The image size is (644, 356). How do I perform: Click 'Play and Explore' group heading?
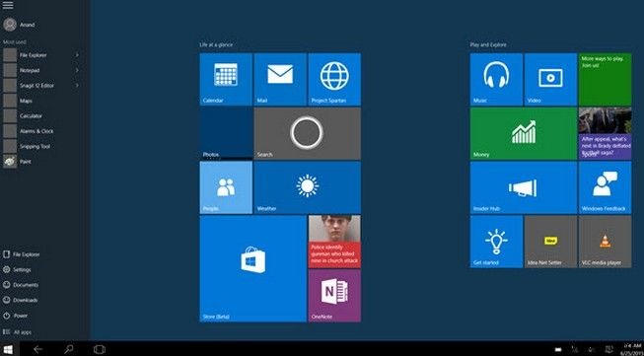coord(488,44)
